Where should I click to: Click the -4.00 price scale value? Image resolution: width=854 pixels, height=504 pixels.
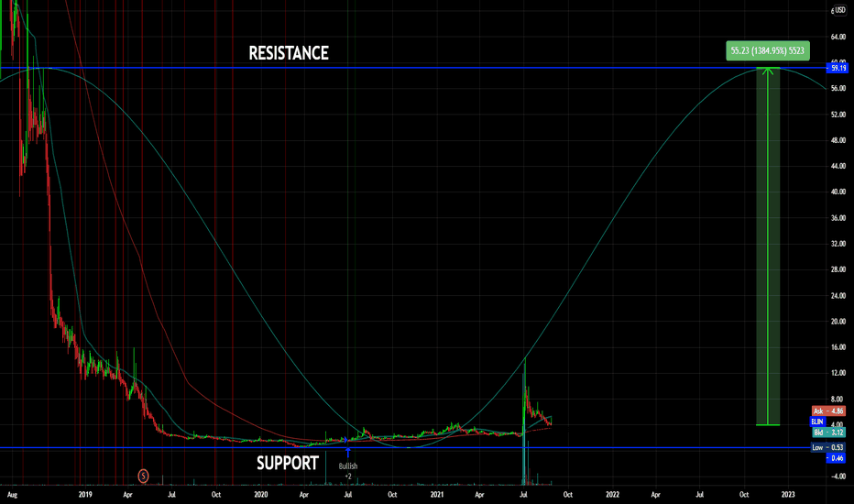tap(838, 477)
